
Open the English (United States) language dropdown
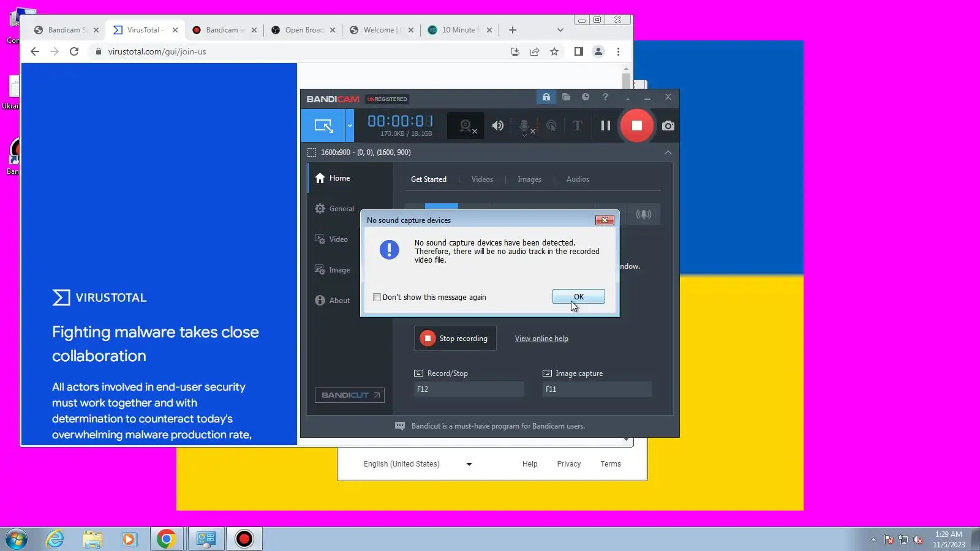pos(418,464)
